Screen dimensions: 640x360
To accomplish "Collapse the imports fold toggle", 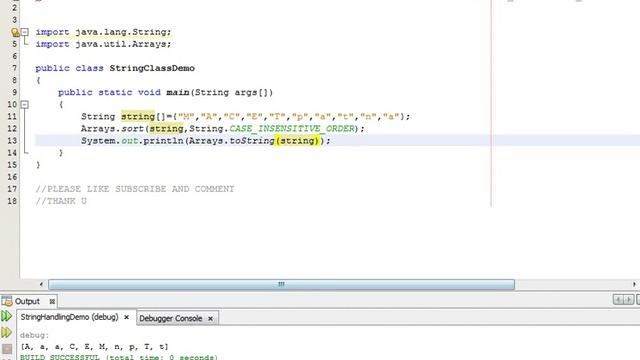I will tap(25, 31).
